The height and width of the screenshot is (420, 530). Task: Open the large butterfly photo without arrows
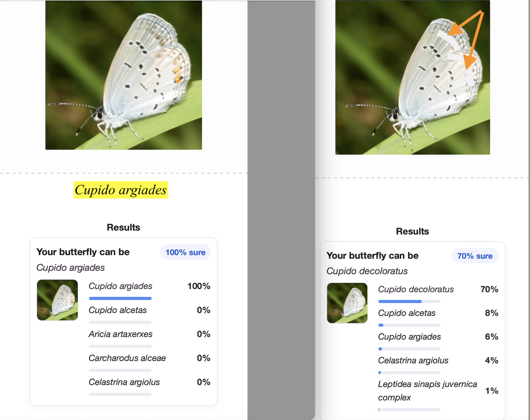(124, 75)
